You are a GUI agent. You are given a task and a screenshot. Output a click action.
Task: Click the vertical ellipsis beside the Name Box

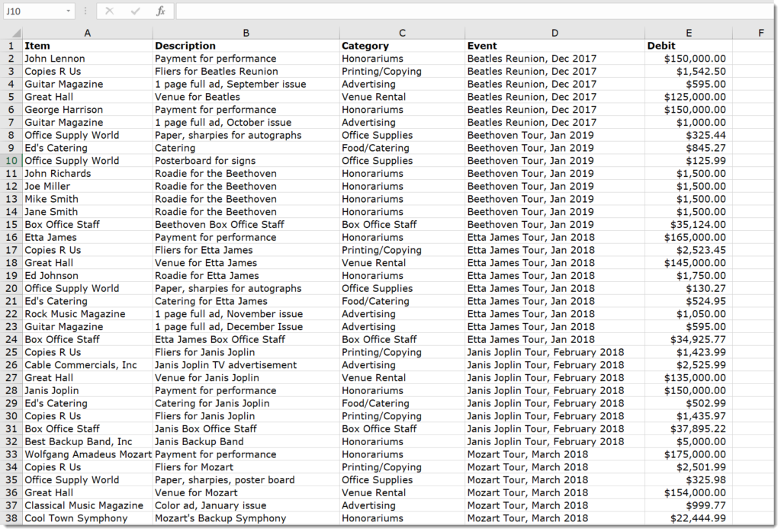click(84, 10)
